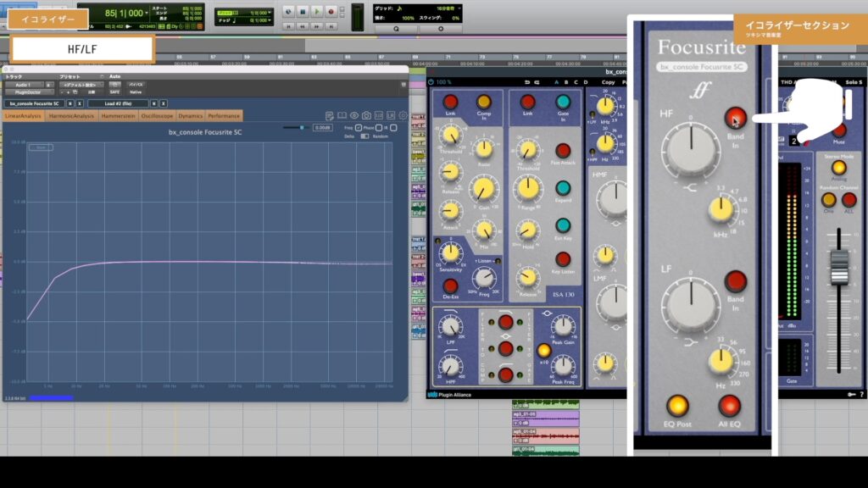Switch to the Performance tab
Screen dimensions: 868x488
[224, 115]
